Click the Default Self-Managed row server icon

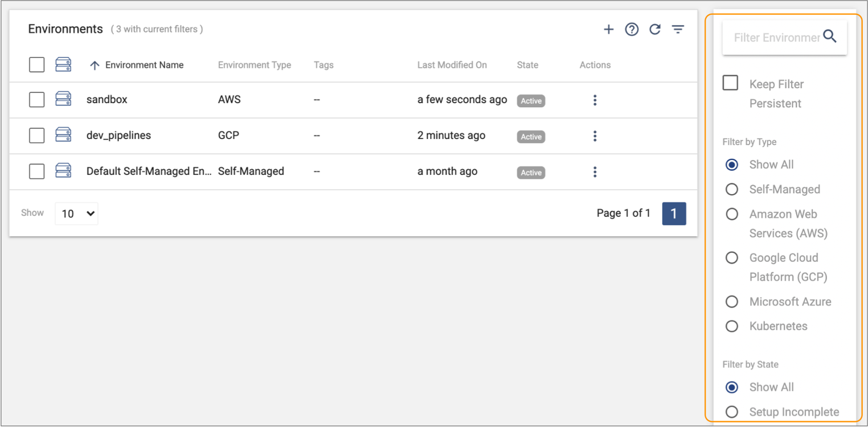[63, 171]
